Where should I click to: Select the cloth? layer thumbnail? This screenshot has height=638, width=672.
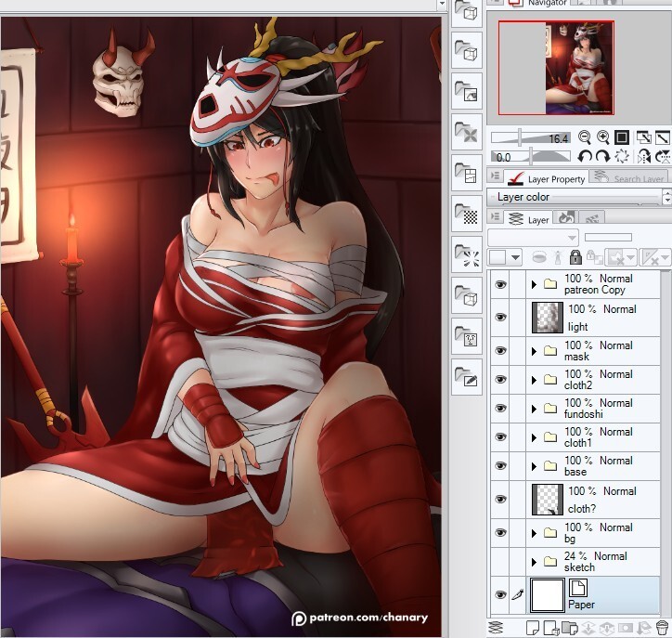548,500
